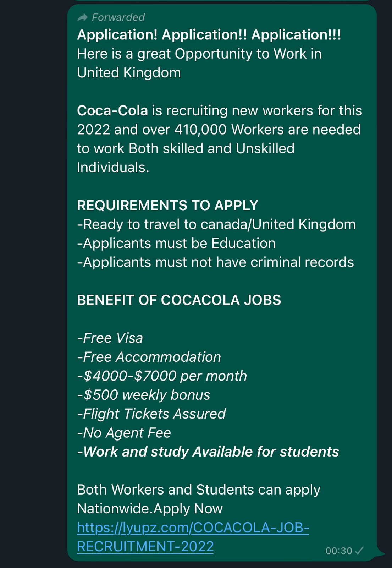This screenshot has height=568, width=392.
Task: Click the bold Work and study line
Action: click(208, 452)
